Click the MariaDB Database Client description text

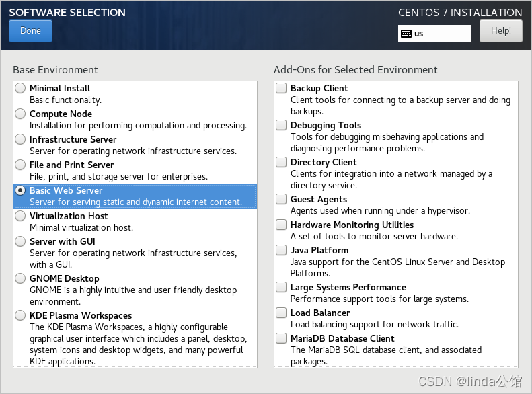click(x=386, y=356)
